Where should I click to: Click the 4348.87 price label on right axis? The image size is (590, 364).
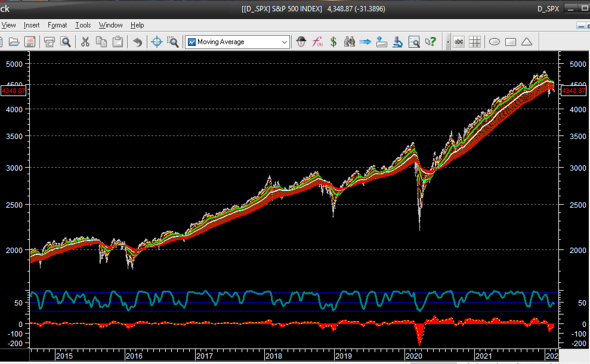[x=574, y=91]
